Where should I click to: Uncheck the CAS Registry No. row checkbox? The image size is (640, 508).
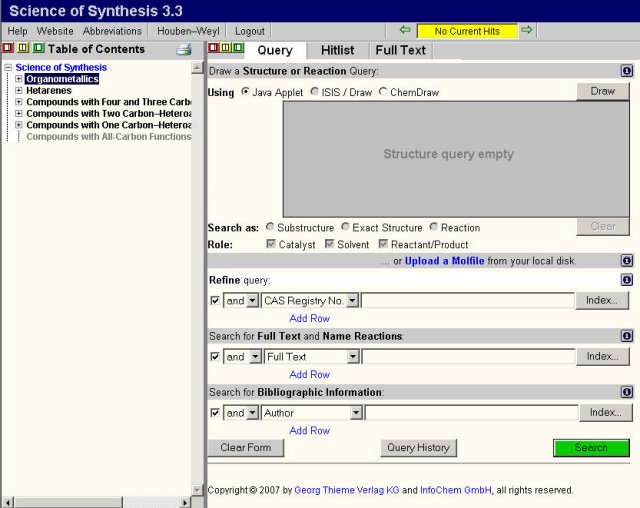point(215,301)
